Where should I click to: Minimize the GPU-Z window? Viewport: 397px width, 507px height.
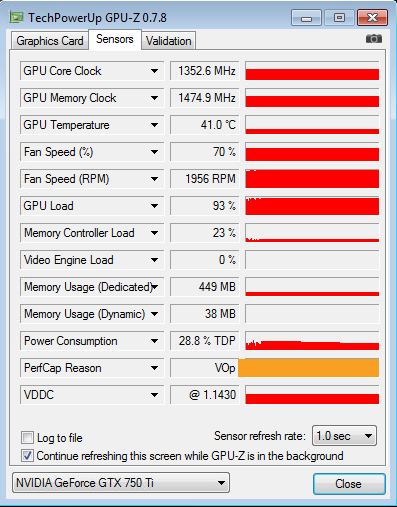[x=306, y=18]
